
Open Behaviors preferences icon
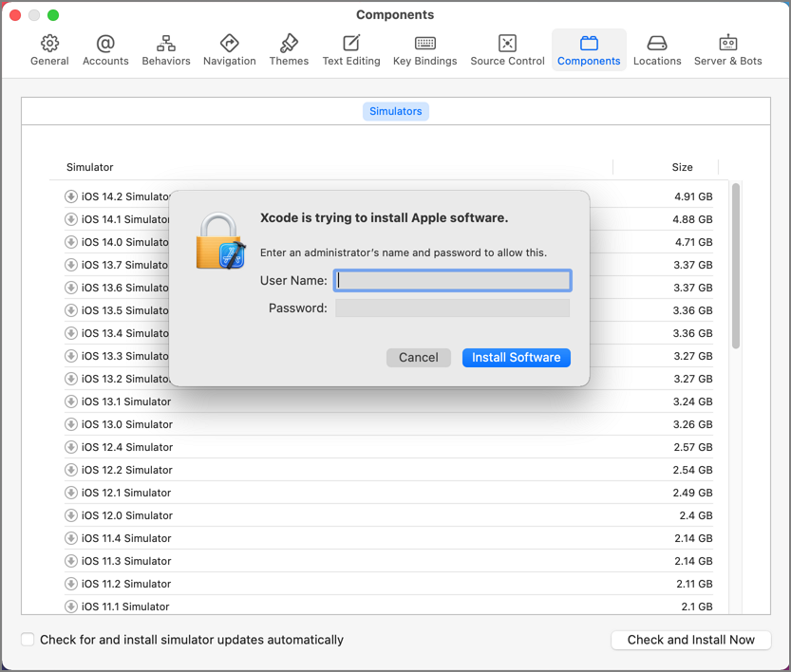[166, 44]
